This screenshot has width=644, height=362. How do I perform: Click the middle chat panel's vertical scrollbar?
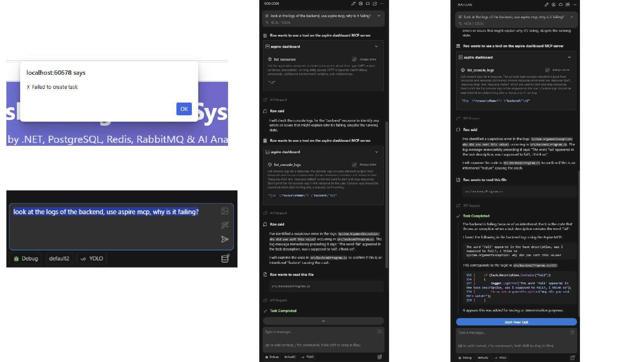click(x=387, y=194)
